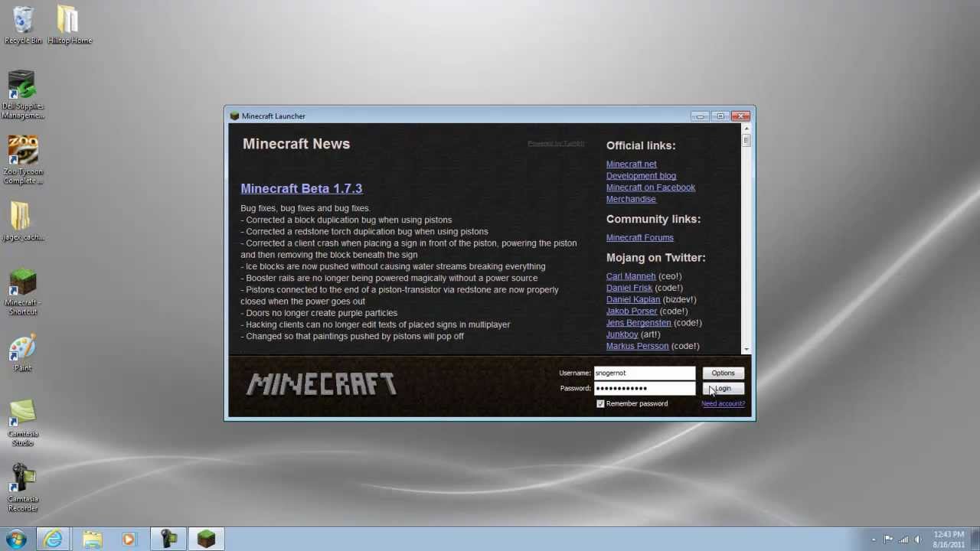Viewport: 980px width, 551px height.
Task: Open the Minecraft Forums community link
Action: [640, 237]
